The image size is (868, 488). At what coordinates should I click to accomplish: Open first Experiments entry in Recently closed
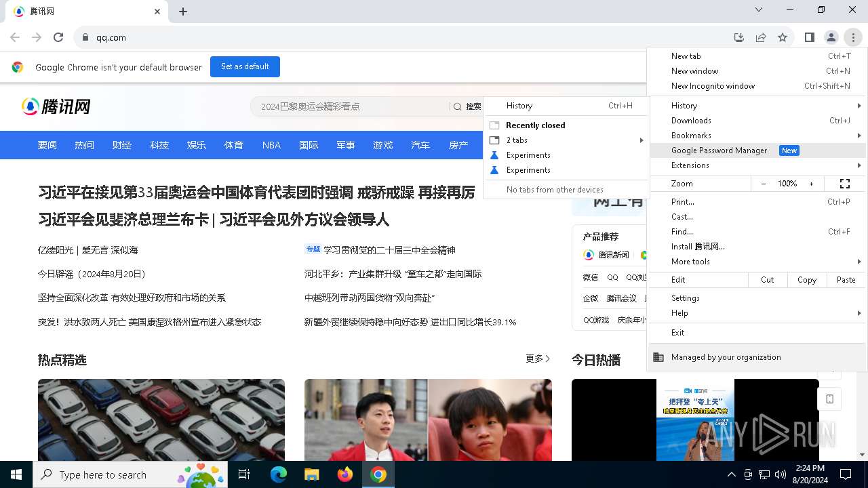click(x=566, y=155)
